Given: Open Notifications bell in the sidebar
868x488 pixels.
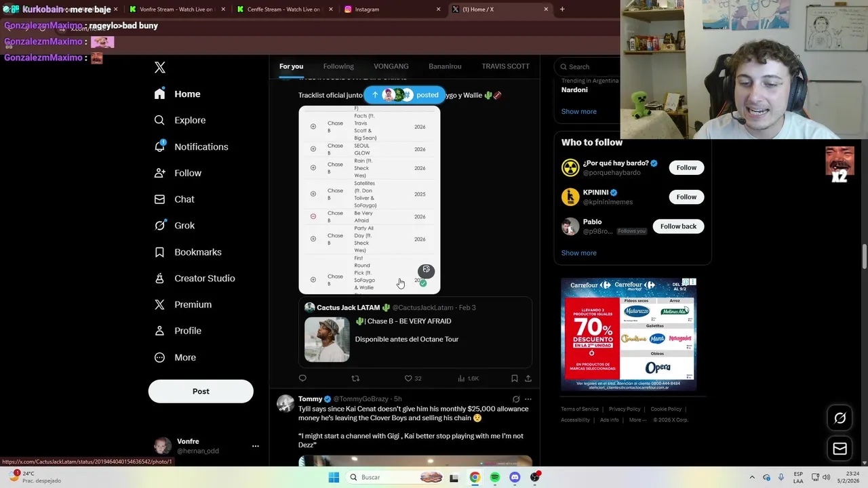Looking at the screenshot, I should coord(160,146).
